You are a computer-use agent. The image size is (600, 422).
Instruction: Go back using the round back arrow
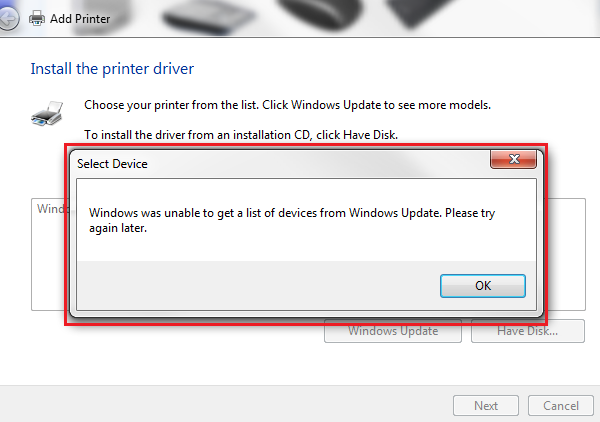(8, 18)
